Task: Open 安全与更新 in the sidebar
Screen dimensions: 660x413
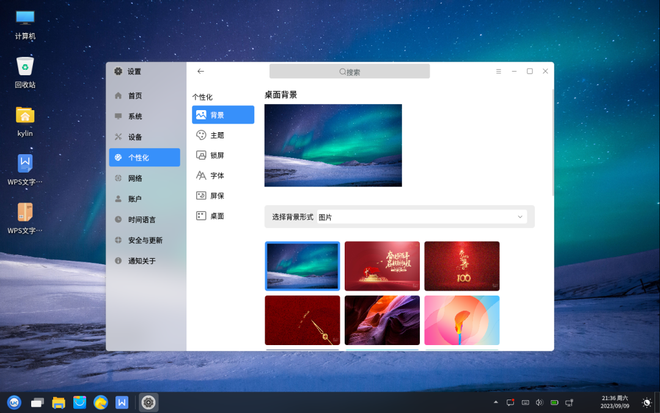Action: tap(145, 240)
